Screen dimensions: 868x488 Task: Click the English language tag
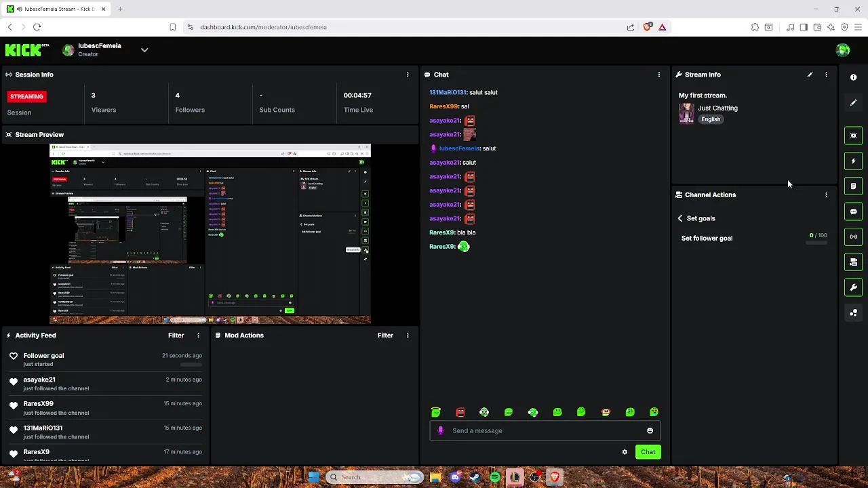[x=711, y=119]
